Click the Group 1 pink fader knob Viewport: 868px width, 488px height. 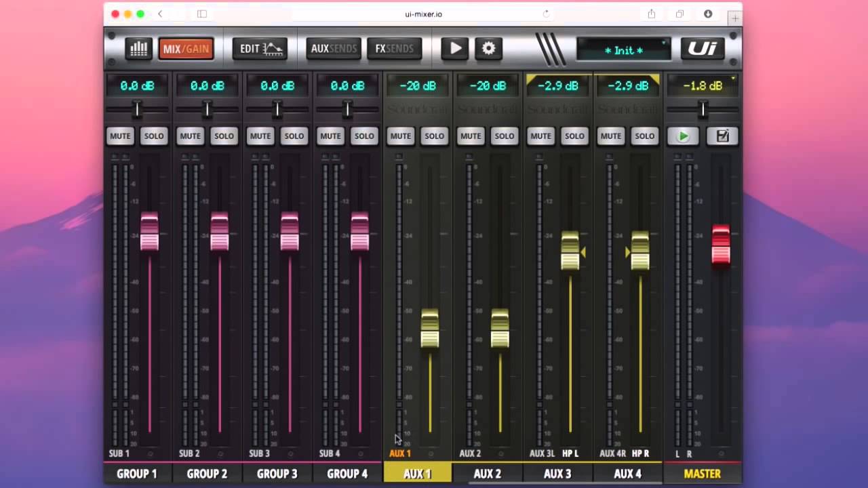pos(149,232)
